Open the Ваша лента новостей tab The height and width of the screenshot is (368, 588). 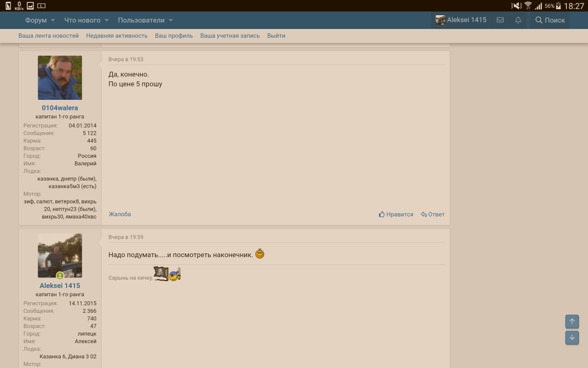(49, 36)
